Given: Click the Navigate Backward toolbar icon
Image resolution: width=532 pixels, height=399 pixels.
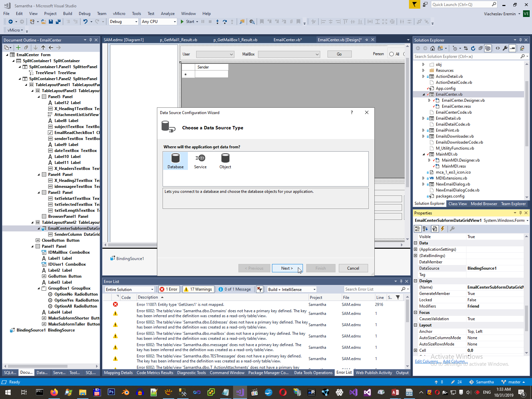Looking at the screenshot, I should [x=11, y=22].
